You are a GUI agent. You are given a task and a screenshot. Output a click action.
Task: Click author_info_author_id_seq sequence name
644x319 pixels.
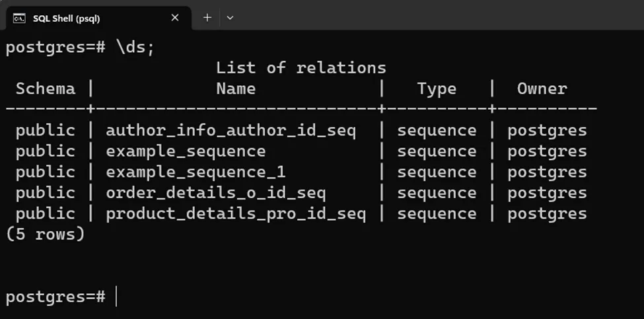click(x=231, y=130)
